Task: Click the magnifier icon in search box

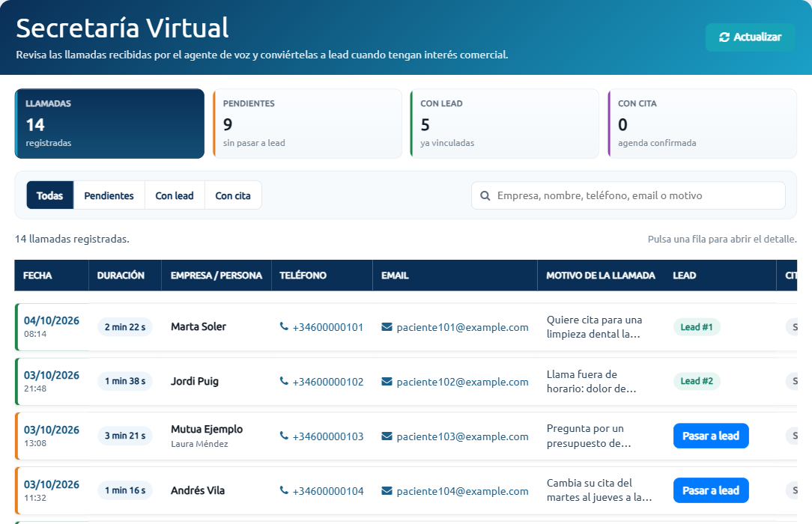Action: [485, 195]
